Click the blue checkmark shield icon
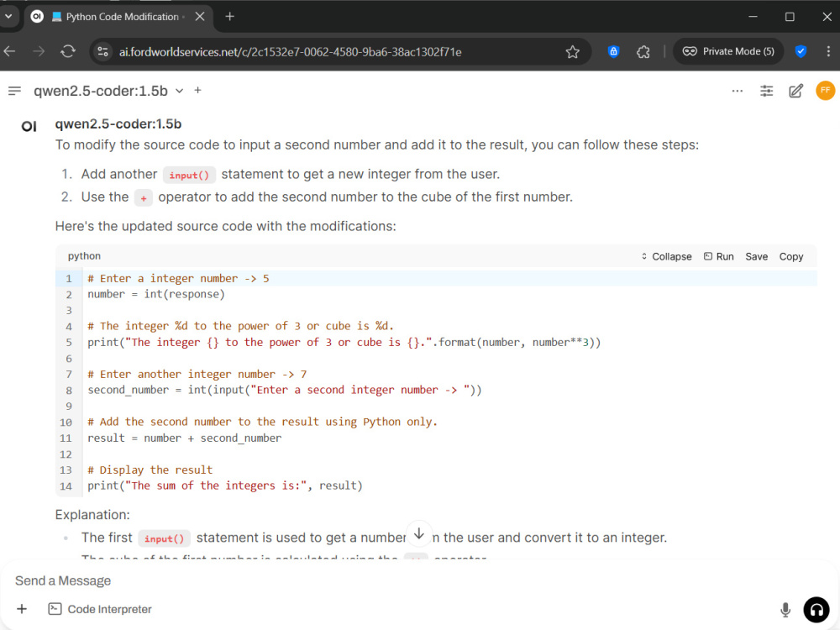 801,51
